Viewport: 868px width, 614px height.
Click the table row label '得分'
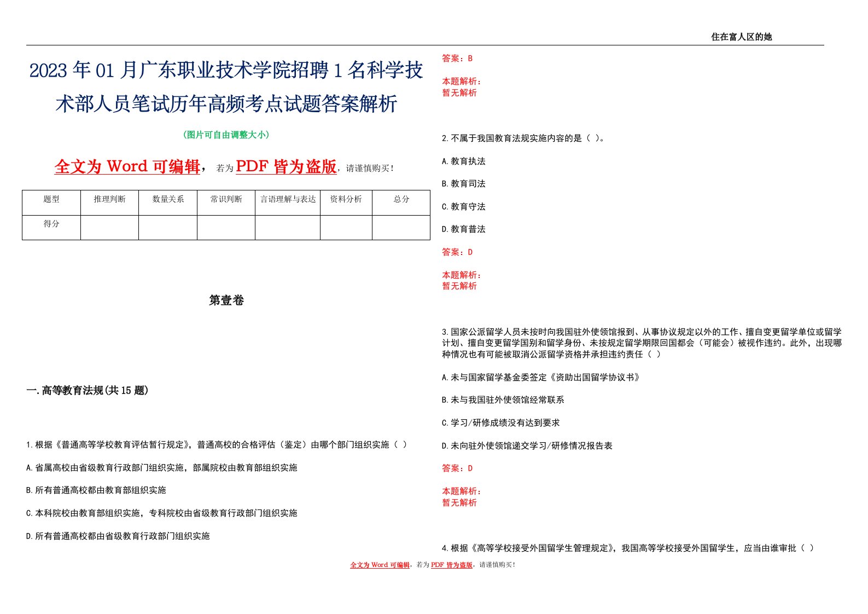(x=51, y=224)
